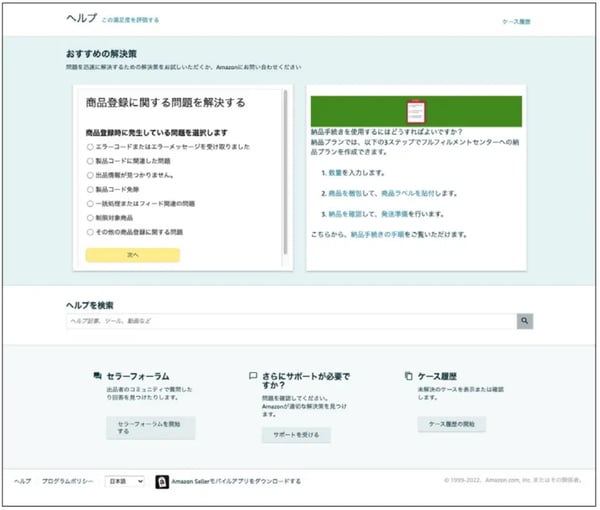Click the Seller Forum chat bubbles icon
The height and width of the screenshot is (510, 600).
[x=98, y=375]
